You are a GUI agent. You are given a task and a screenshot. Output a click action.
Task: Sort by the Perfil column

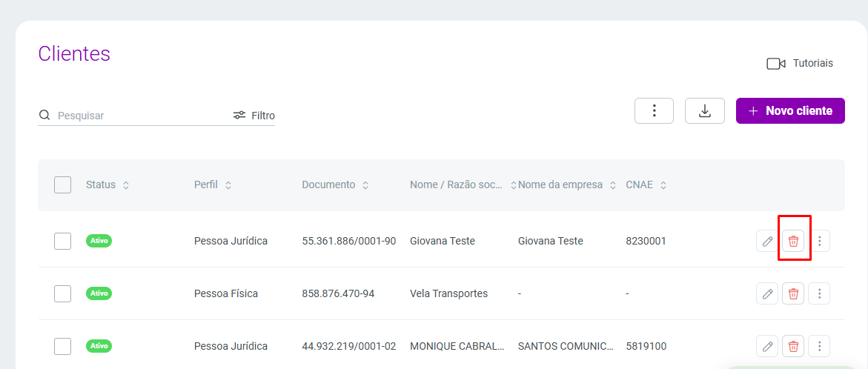(213, 184)
